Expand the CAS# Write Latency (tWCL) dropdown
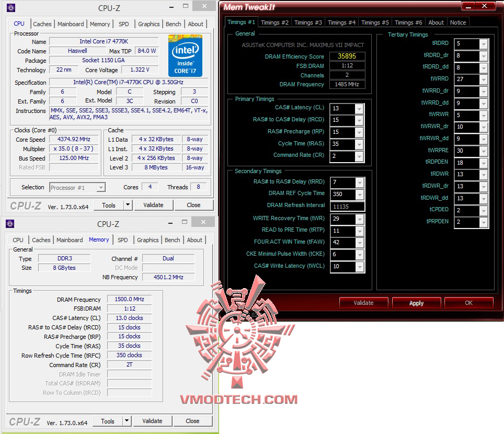This screenshot has height=434, width=504. 360,267
